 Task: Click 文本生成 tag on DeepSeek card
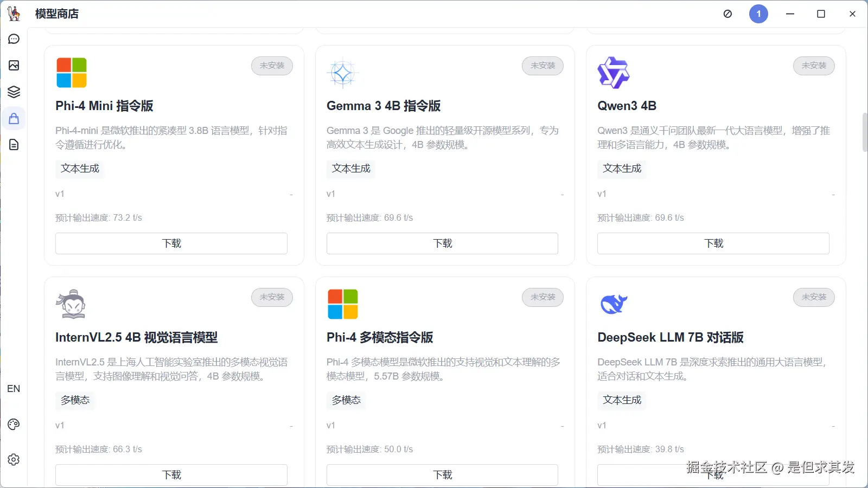click(622, 400)
